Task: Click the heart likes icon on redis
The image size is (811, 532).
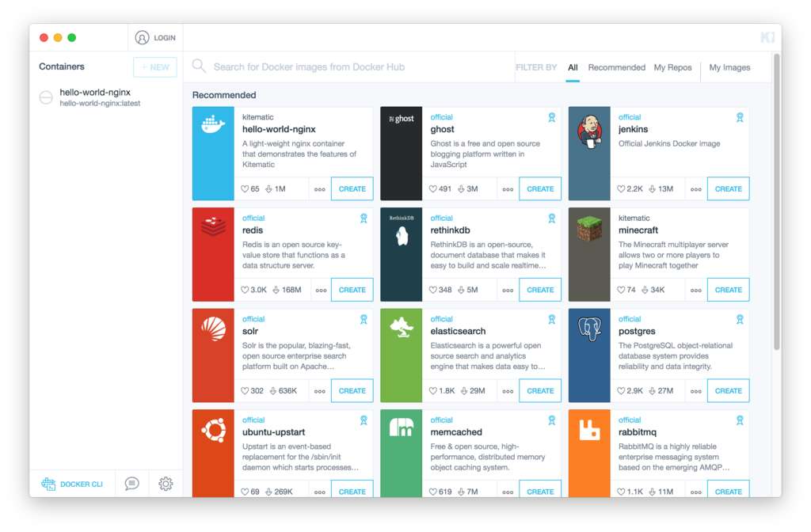Action: click(245, 290)
